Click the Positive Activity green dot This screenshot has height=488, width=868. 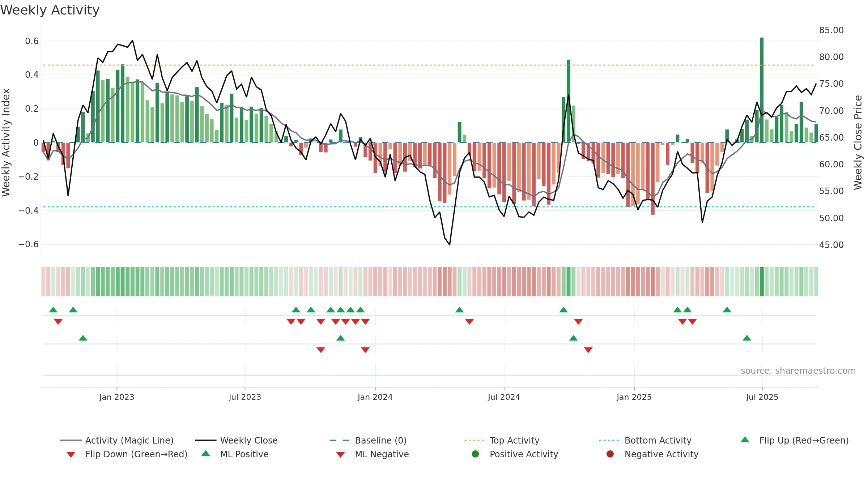475,454
